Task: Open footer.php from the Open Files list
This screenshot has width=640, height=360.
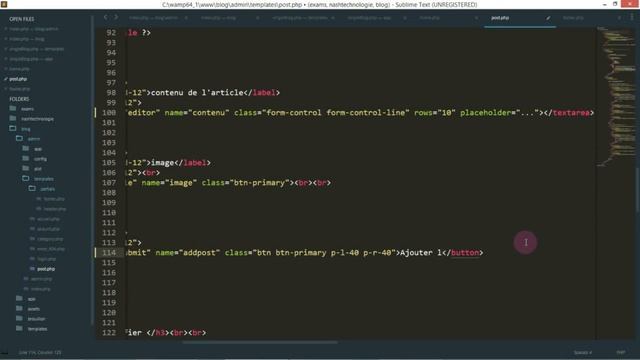Action: click(x=20, y=89)
